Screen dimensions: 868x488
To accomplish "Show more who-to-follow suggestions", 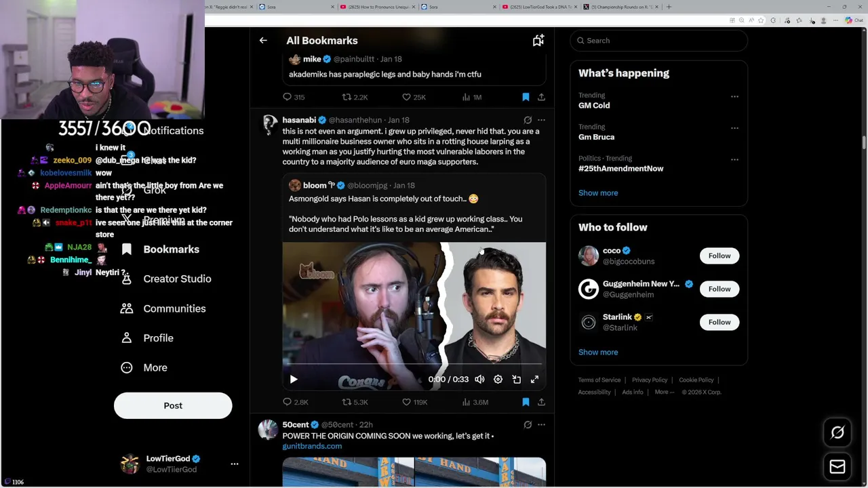I will tap(598, 352).
